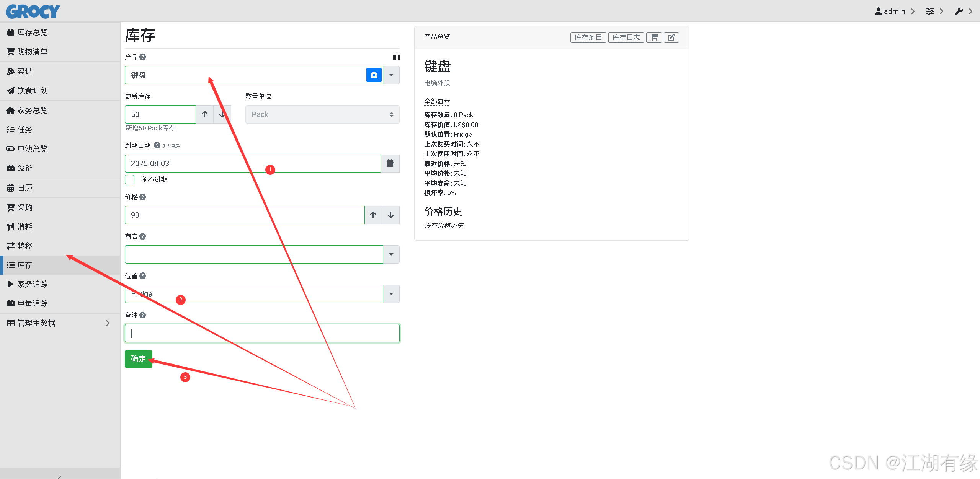Select the 转移 transfer menu item

(25, 246)
